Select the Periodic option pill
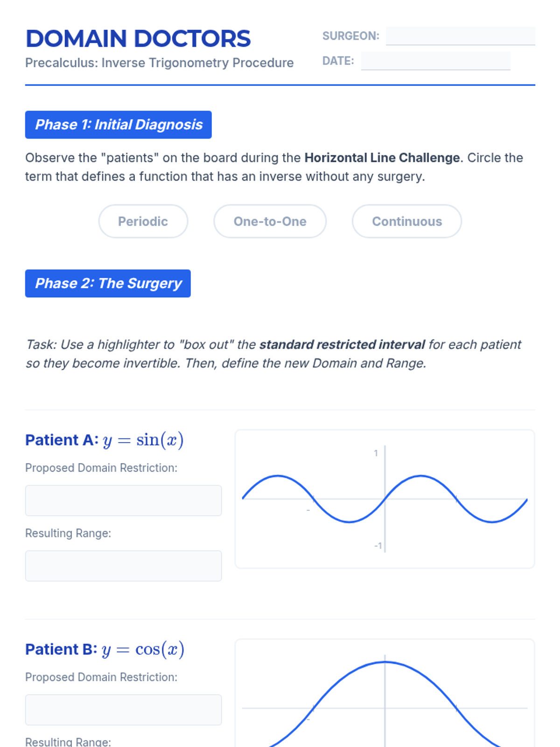560x747 pixels. 143,221
